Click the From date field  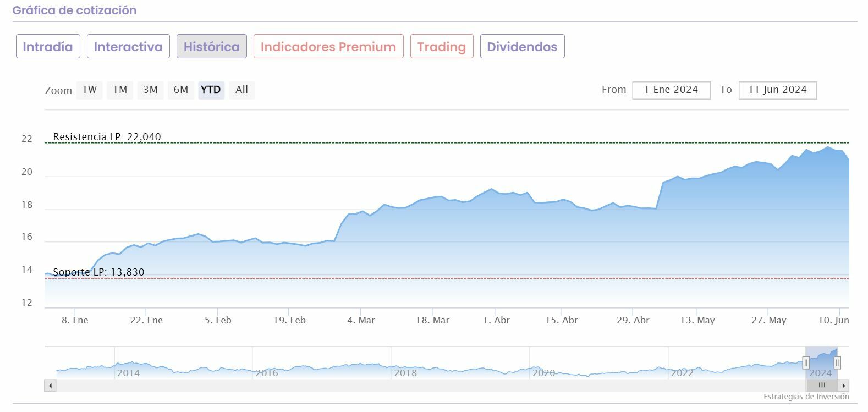[x=671, y=90]
